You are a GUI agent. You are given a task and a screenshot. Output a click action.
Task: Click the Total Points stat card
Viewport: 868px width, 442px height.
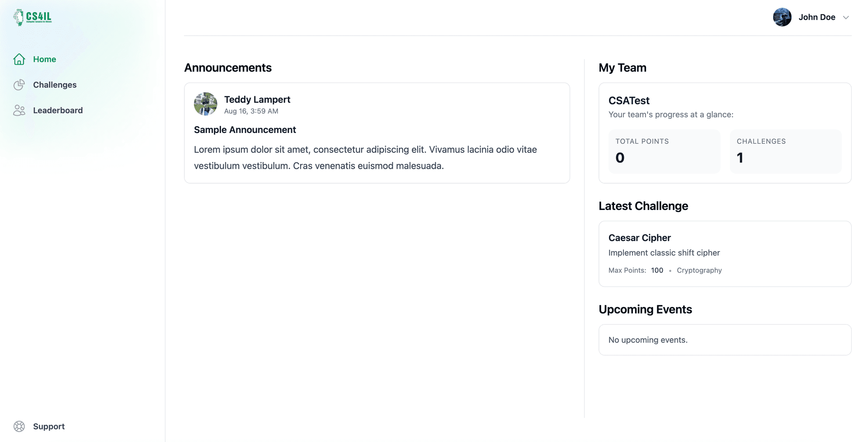coord(664,152)
